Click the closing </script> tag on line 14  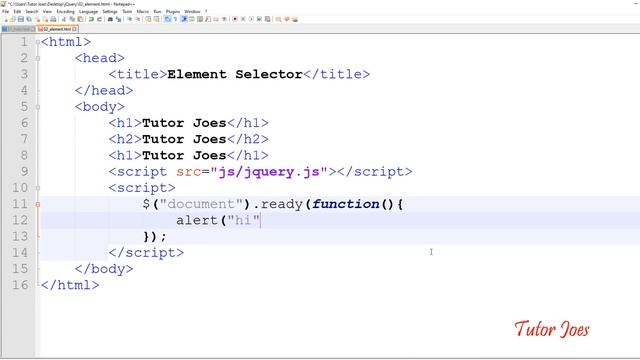pyautogui.click(x=146, y=253)
